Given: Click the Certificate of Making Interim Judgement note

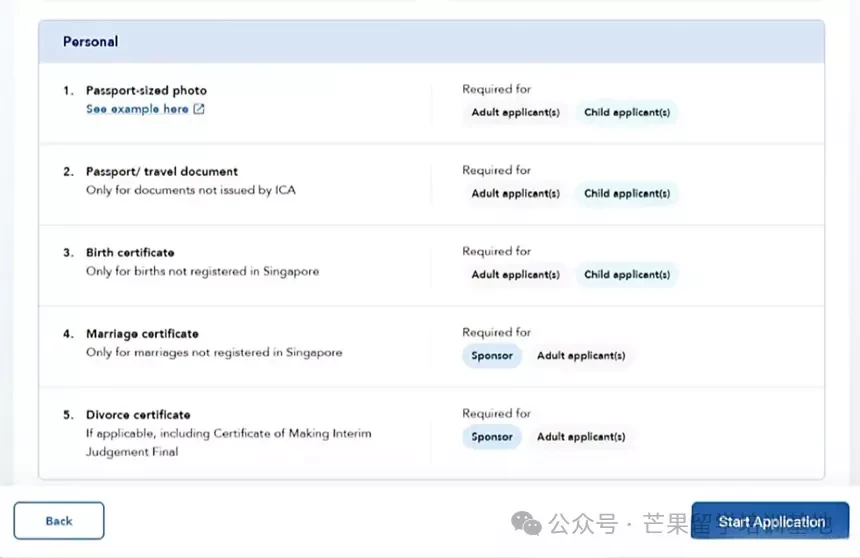Looking at the screenshot, I should point(229,443).
